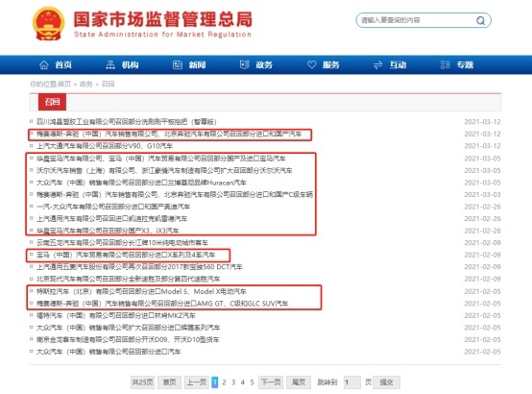Click the news icon beside 新闻
The width and height of the screenshot is (532, 394).
[178, 64]
